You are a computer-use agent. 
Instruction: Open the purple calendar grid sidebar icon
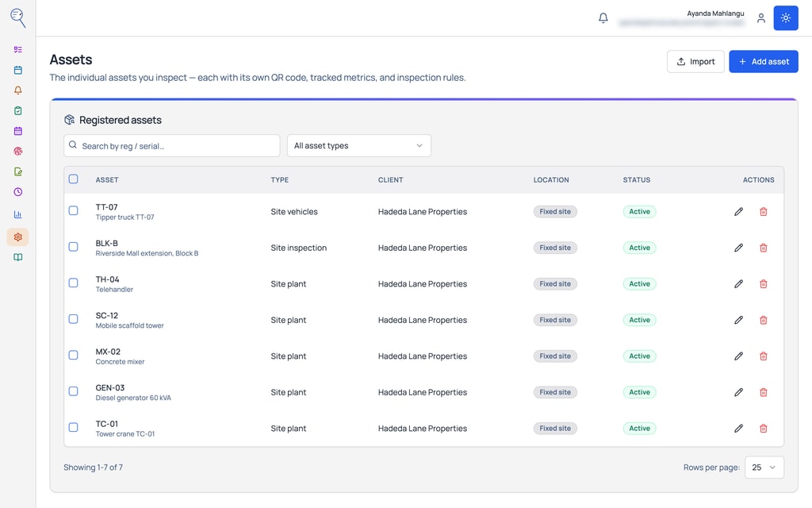pos(17,131)
